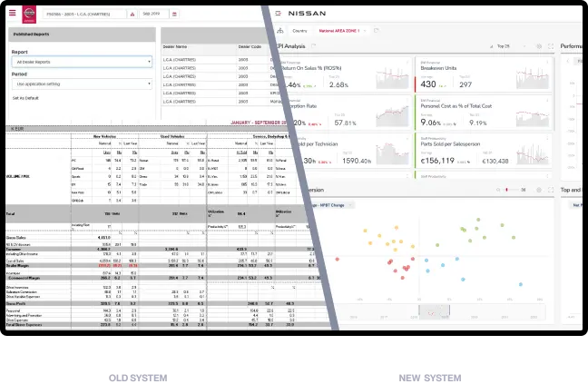
Task: Click the JANUARY - SEPTEMBER red heading
Action: (259, 123)
